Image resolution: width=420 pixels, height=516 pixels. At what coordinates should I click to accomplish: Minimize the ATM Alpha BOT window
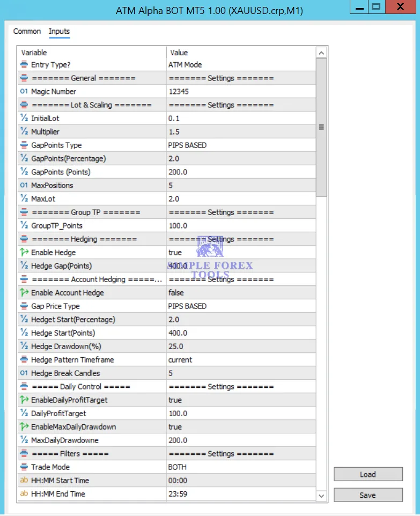359,7
